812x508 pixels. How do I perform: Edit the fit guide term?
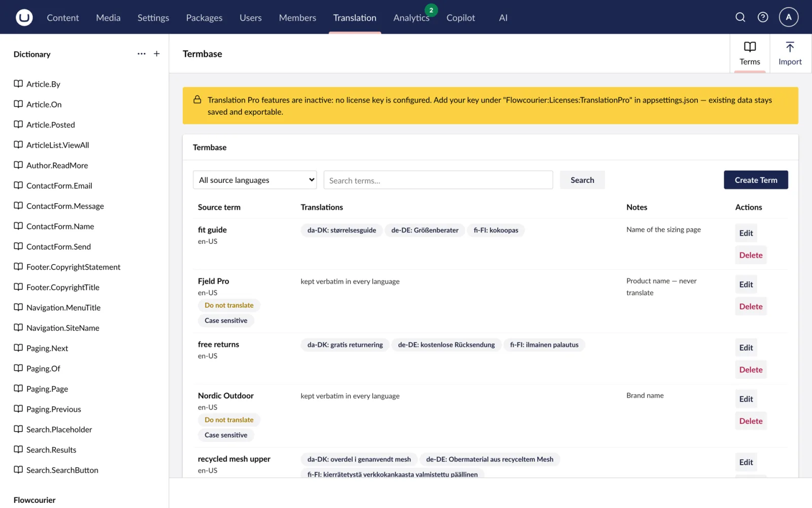click(x=746, y=233)
